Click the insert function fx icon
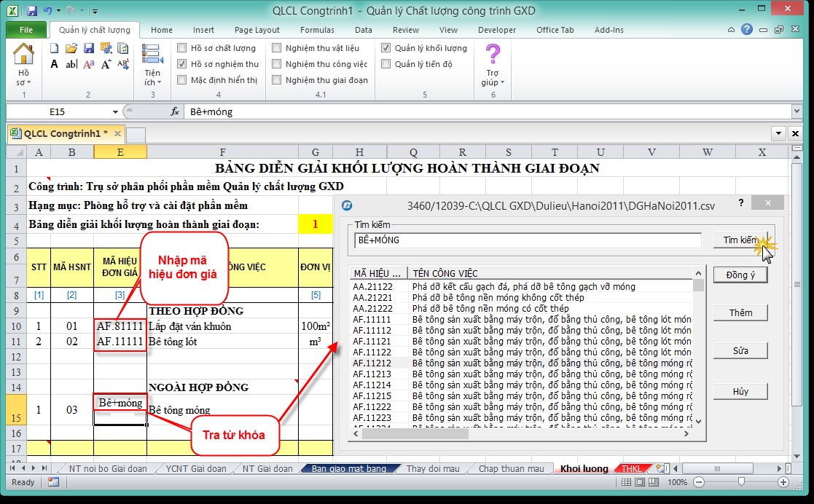This screenshot has height=504, width=814. click(x=175, y=111)
